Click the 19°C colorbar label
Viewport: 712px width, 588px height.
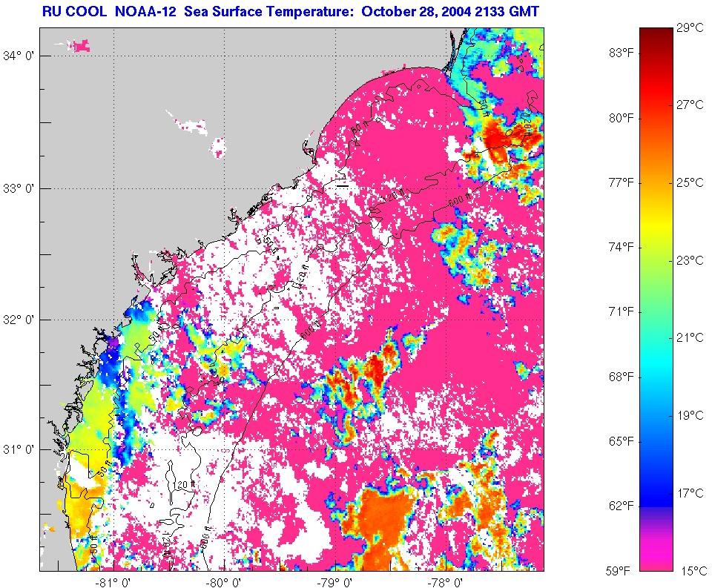pos(690,415)
